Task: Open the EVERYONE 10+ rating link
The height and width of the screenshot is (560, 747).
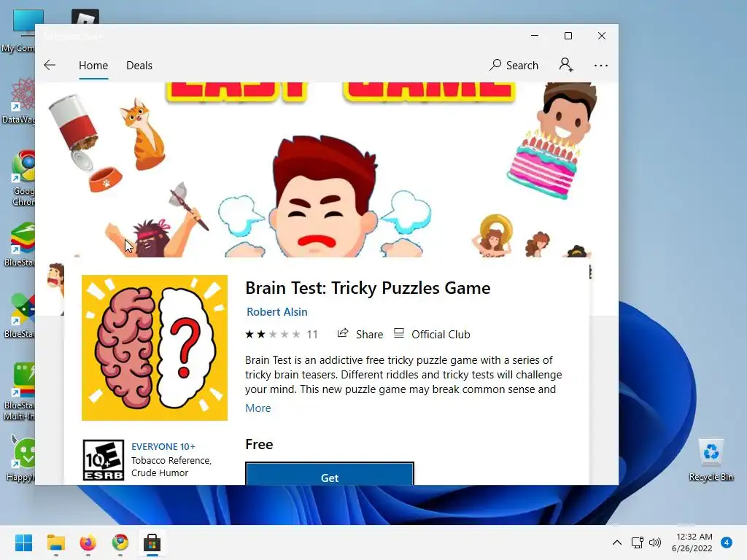Action: tap(163, 447)
